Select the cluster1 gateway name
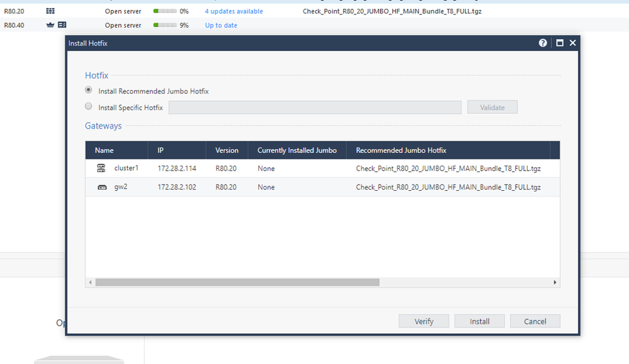 (x=127, y=168)
